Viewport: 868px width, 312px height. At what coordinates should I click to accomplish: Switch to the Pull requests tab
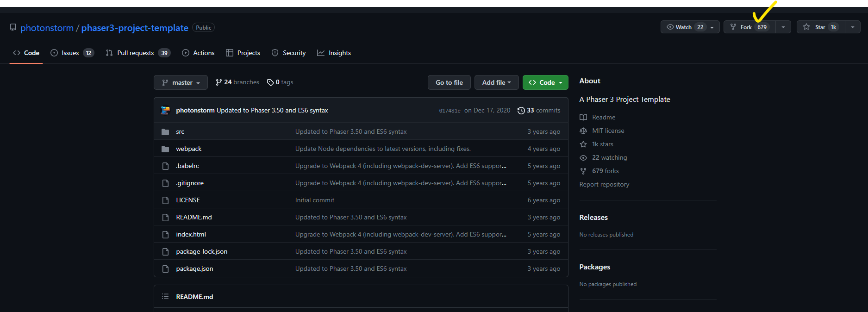click(x=138, y=53)
